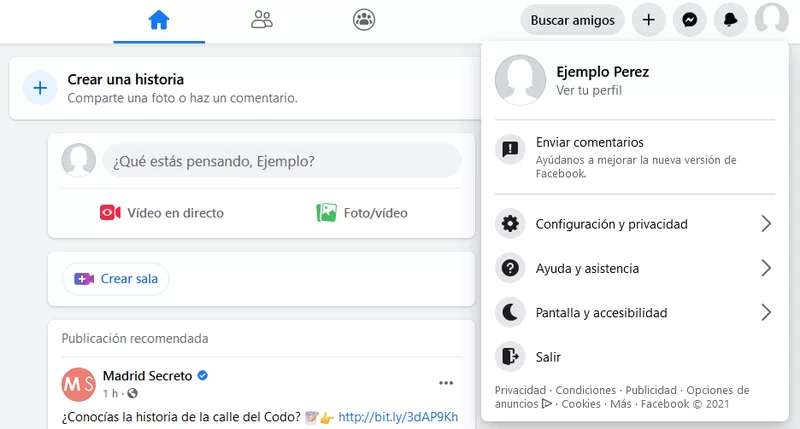Viewport: 800px width, 429px height.
Task: Open the Groups tab icon
Action: pyautogui.click(x=364, y=20)
